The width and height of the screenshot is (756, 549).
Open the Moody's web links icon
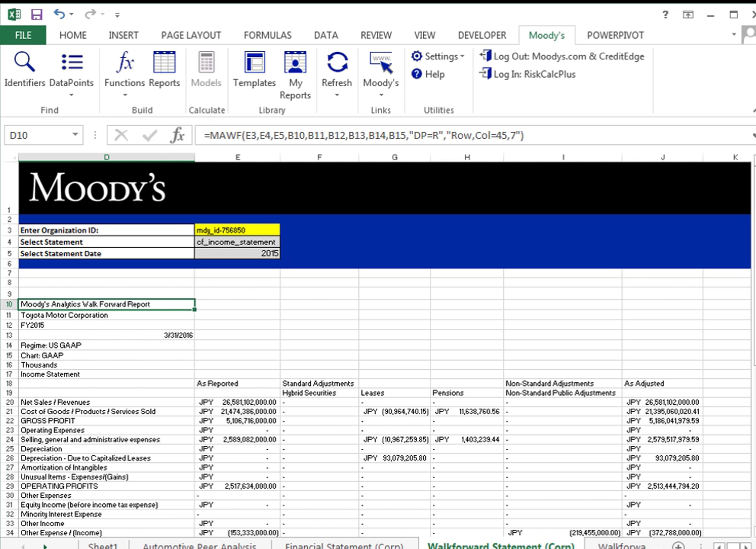(381, 62)
